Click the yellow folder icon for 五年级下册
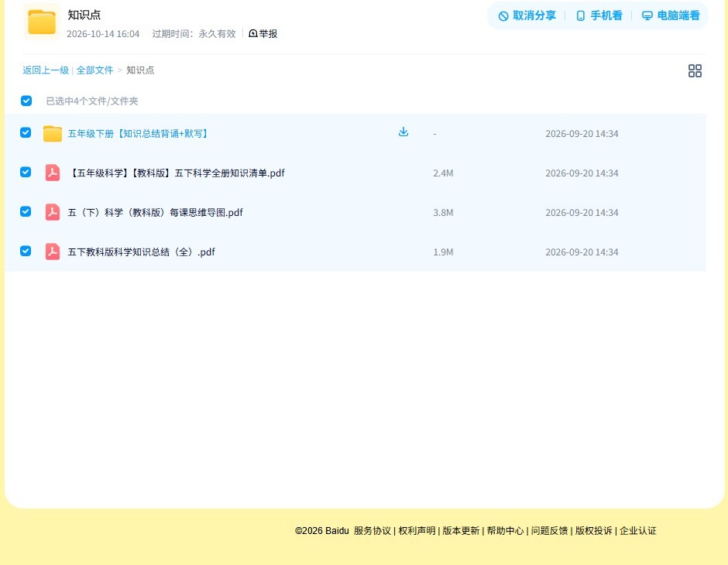The height and width of the screenshot is (565, 728). [x=53, y=134]
